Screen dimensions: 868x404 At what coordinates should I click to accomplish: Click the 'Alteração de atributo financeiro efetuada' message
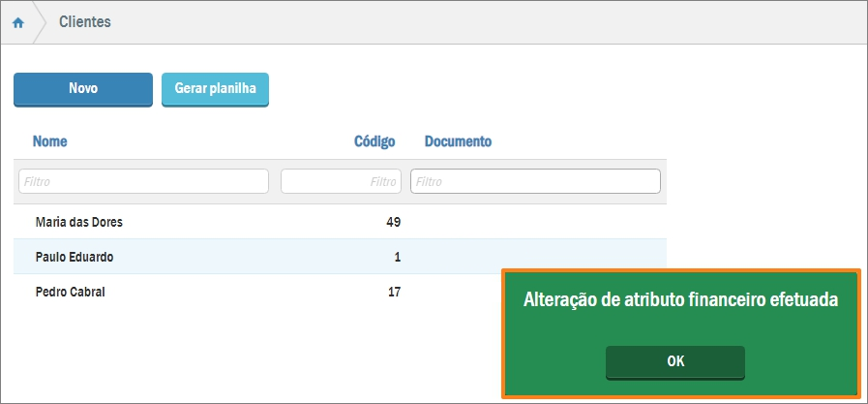[x=680, y=301]
